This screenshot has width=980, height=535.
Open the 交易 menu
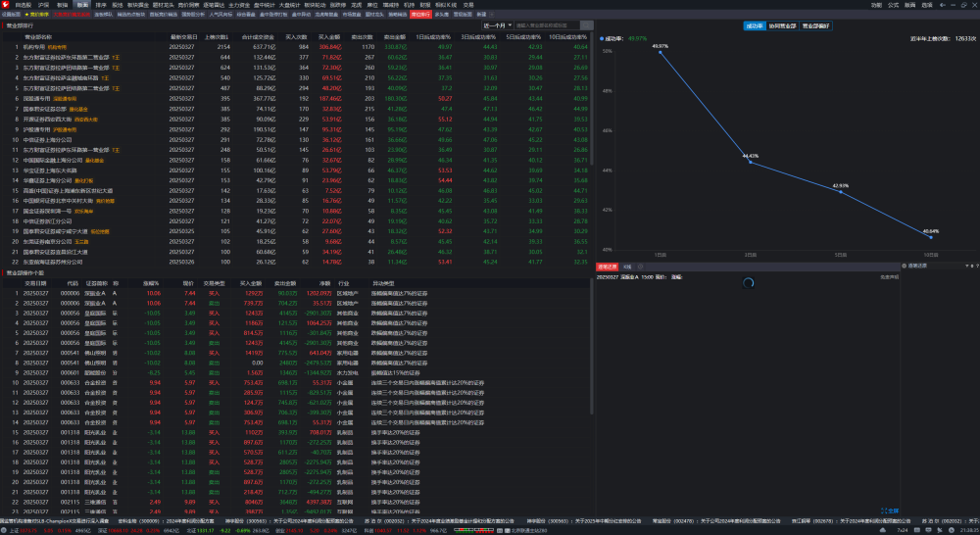click(468, 4)
